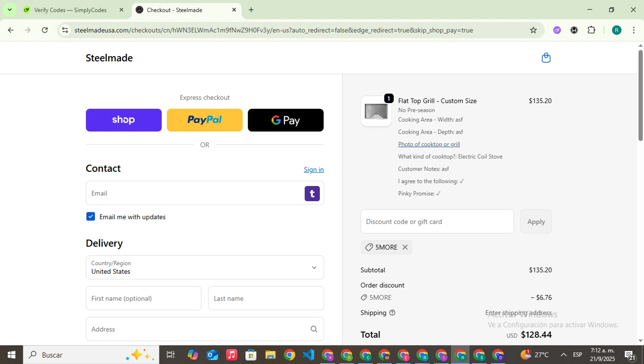Click the Windows search box 'Buscar'
Image resolution: width=644 pixels, height=364 pixels.
[91, 355]
